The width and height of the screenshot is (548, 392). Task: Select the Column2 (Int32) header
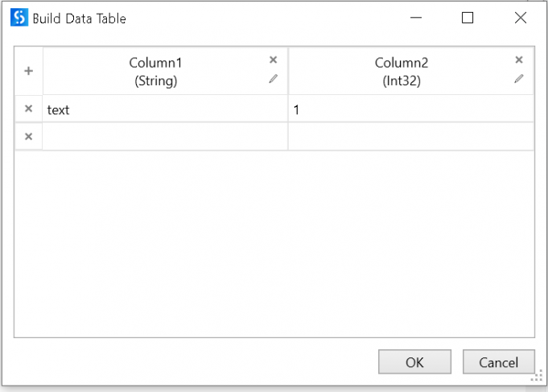click(x=400, y=72)
